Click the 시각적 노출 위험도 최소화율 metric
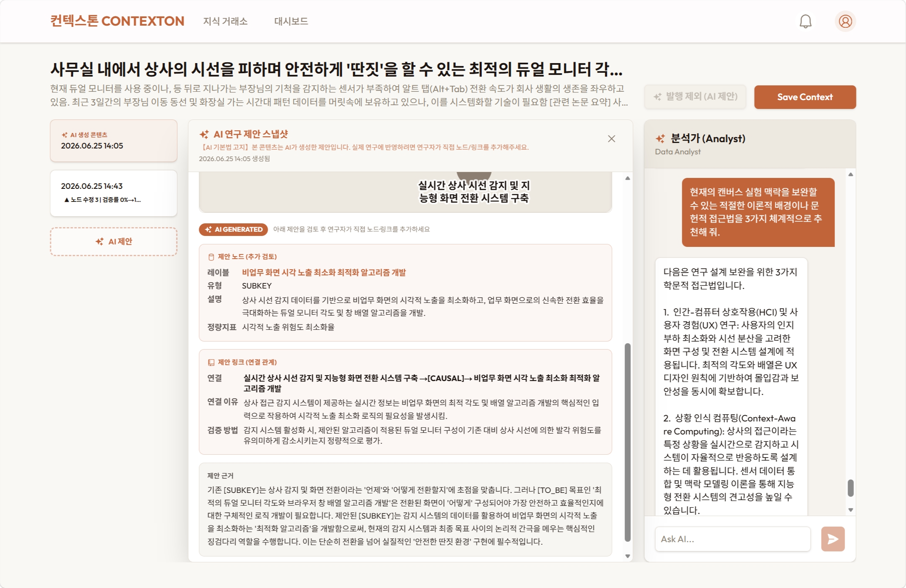This screenshot has width=906, height=588. 288,327
